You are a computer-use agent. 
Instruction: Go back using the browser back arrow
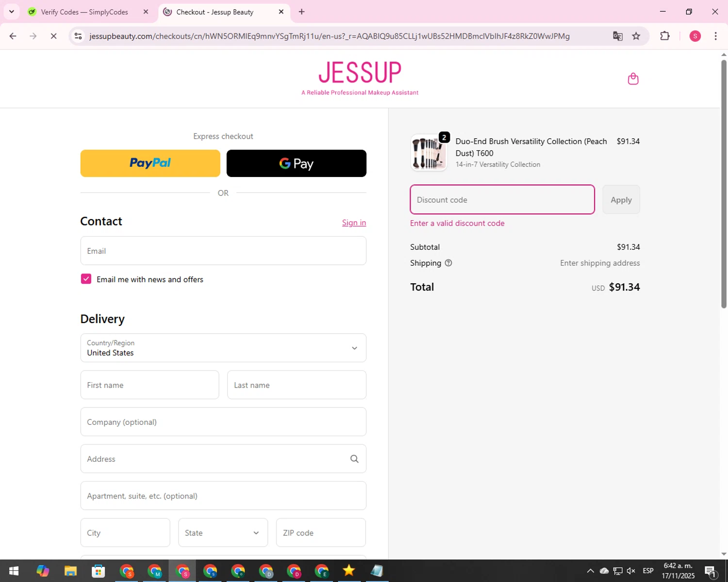click(x=13, y=36)
